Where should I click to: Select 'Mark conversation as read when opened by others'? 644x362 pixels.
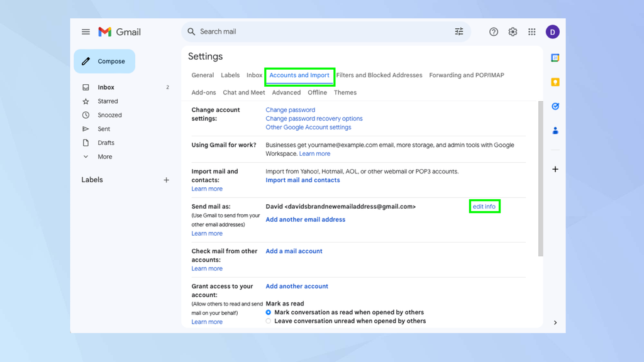click(269, 312)
